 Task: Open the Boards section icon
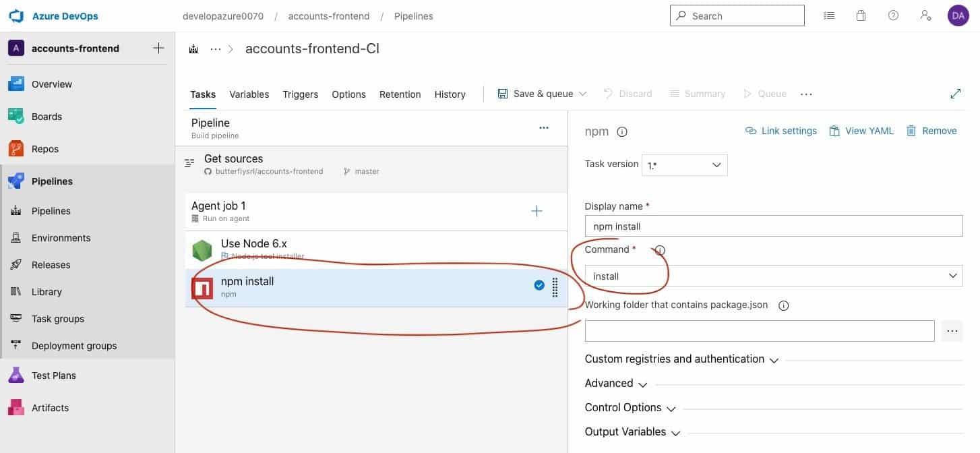16,117
